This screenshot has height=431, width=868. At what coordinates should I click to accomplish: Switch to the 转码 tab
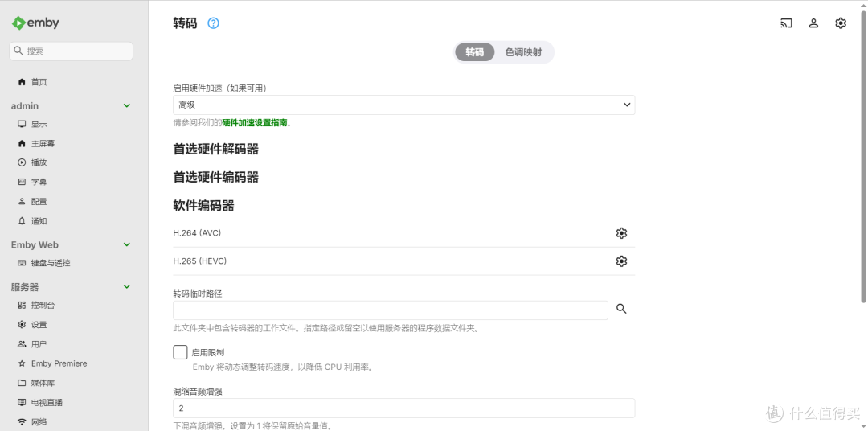pos(474,52)
